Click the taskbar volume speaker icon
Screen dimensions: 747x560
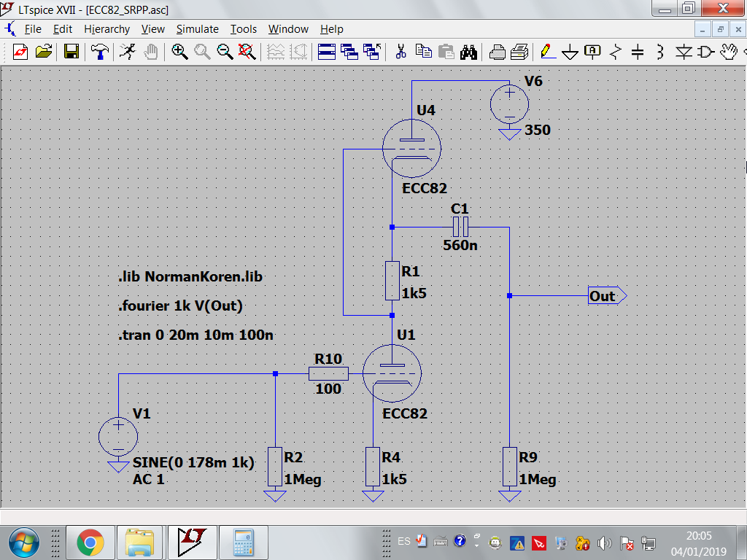(605, 542)
